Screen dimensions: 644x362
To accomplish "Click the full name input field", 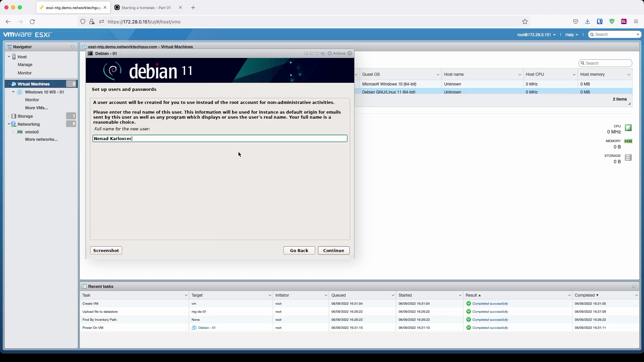I will tap(220, 138).
